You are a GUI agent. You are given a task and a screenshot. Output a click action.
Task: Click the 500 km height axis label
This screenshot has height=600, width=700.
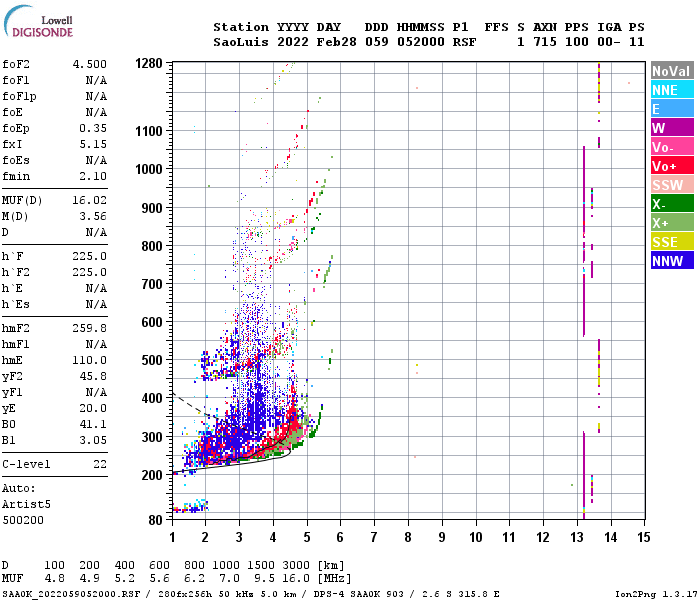[152, 360]
